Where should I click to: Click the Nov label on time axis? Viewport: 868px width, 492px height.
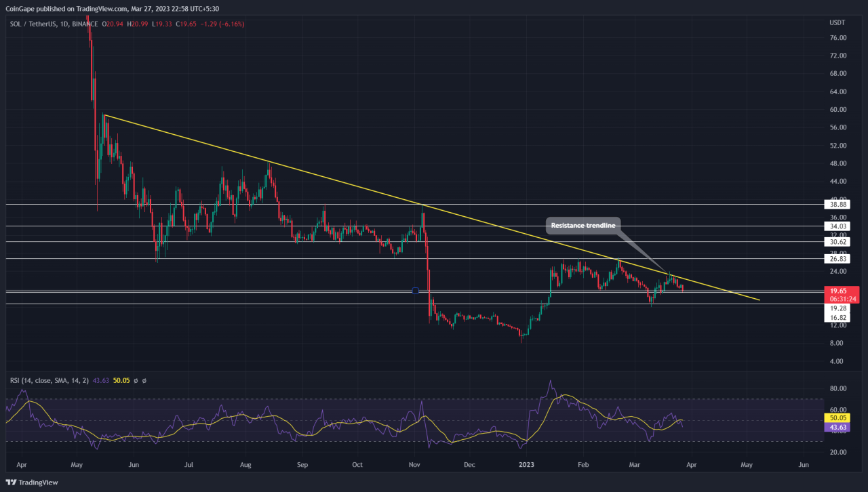tap(413, 466)
